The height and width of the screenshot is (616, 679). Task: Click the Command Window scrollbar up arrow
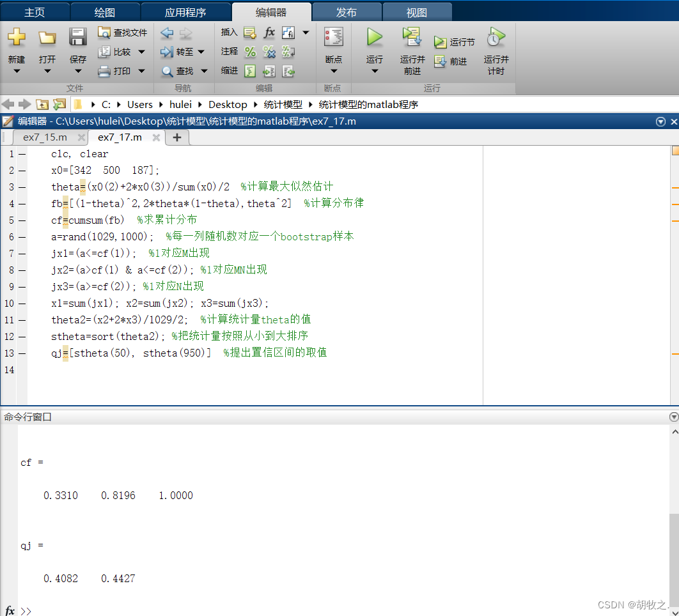pyautogui.click(x=675, y=431)
